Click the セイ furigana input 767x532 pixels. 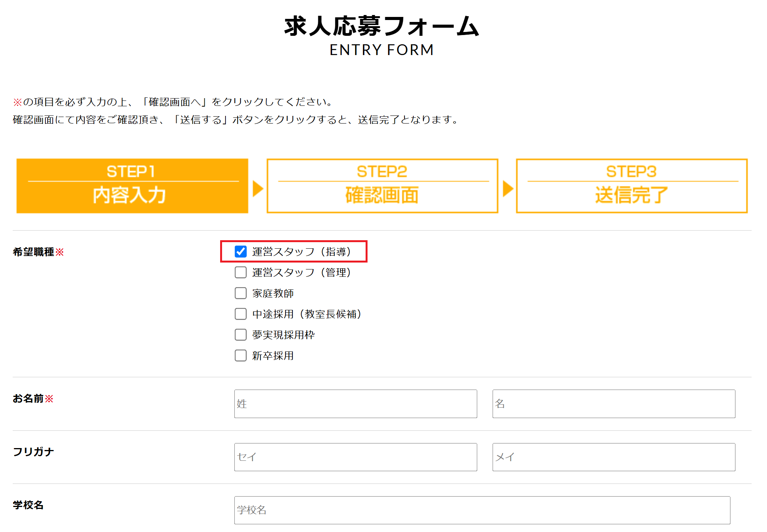pos(355,457)
